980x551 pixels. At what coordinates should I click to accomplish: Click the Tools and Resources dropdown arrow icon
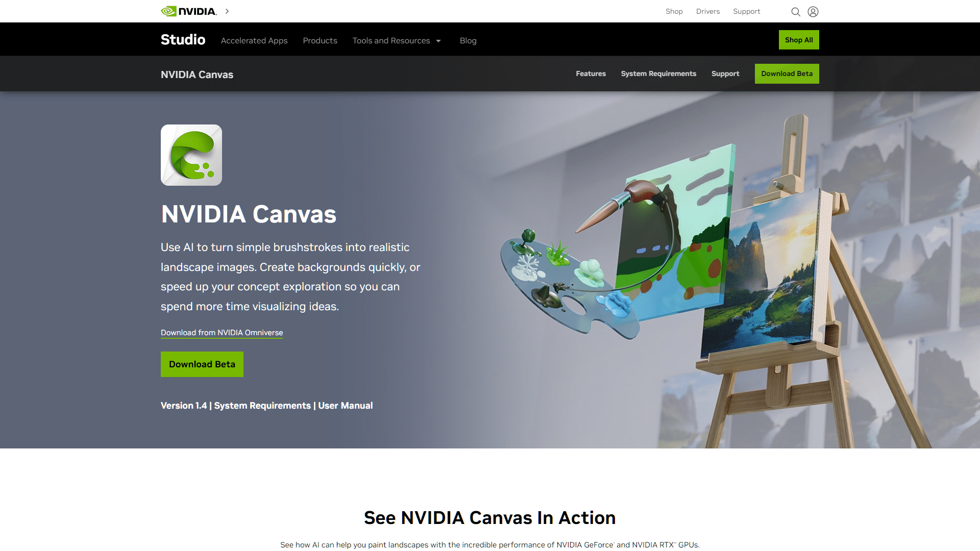[x=439, y=41]
